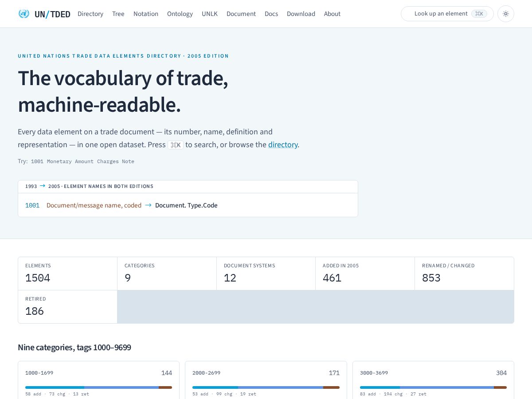This screenshot has height=399, width=532.
Task: Open the UNLK navigation item
Action: 210,14
